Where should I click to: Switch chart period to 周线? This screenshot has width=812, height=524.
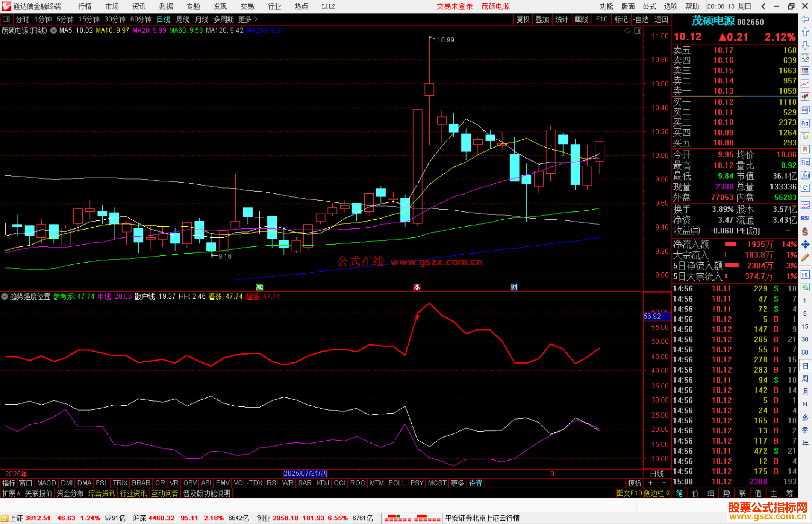pyautogui.click(x=183, y=19)
